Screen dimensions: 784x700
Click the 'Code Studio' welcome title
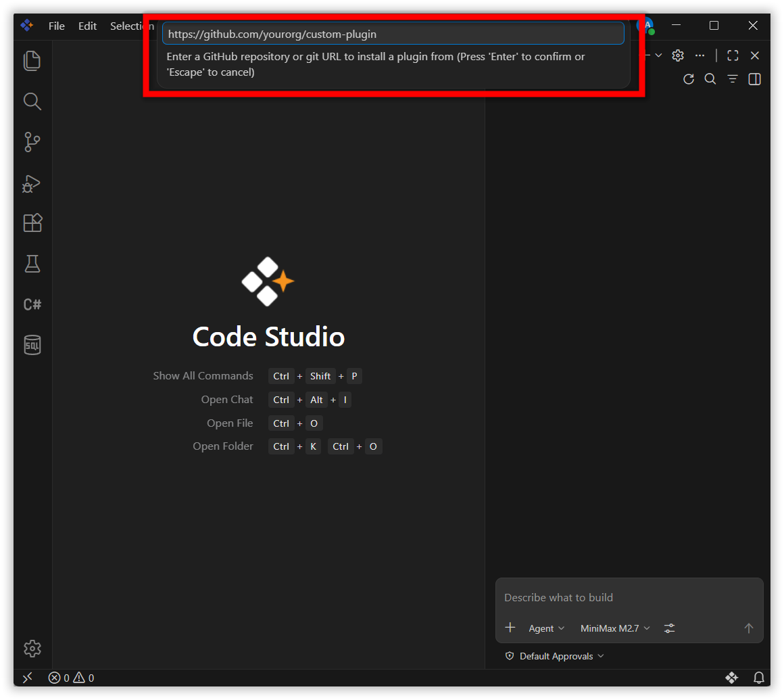pyautogui.click(x=268, y=337)
